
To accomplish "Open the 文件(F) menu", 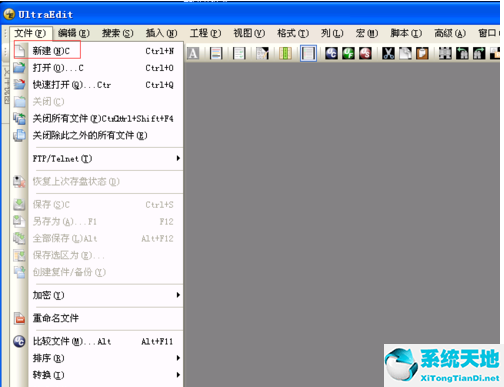I will coord(30,33).
